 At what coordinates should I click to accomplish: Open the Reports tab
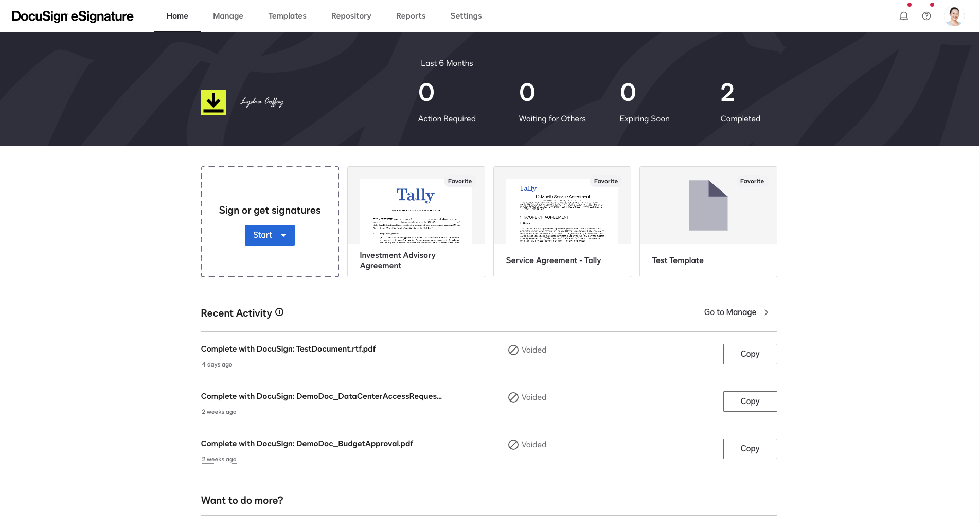pyautogui.click(x=411, y=16)
